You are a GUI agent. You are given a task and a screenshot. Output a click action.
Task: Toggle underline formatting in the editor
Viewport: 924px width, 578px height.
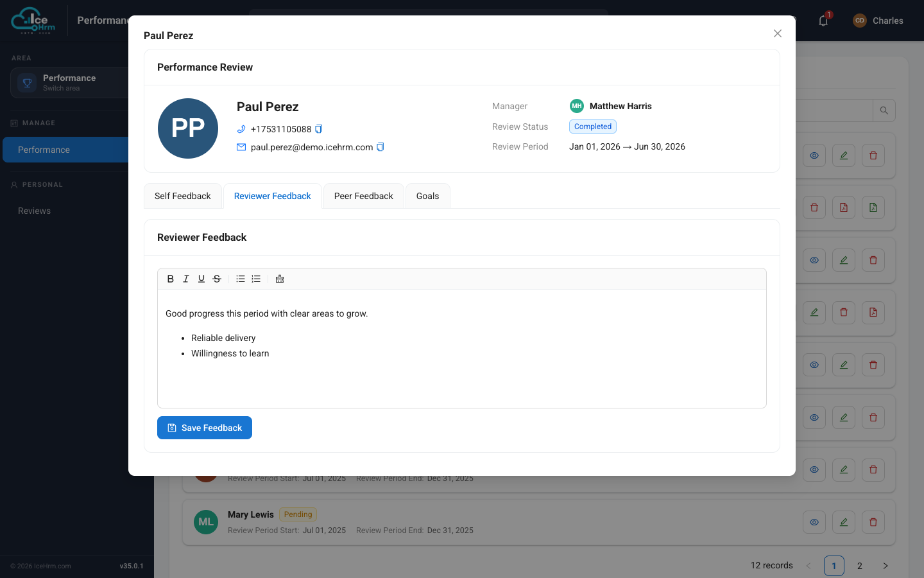coord(201,279)
